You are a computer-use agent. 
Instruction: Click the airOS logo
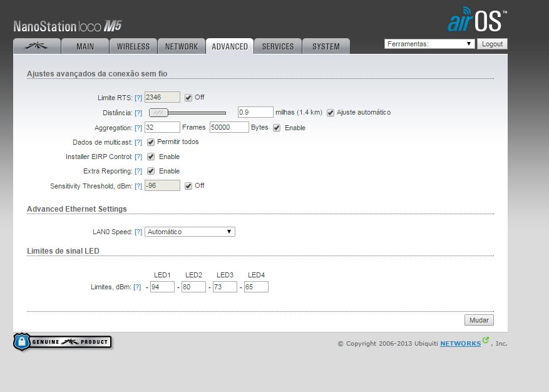pos(477,20)
